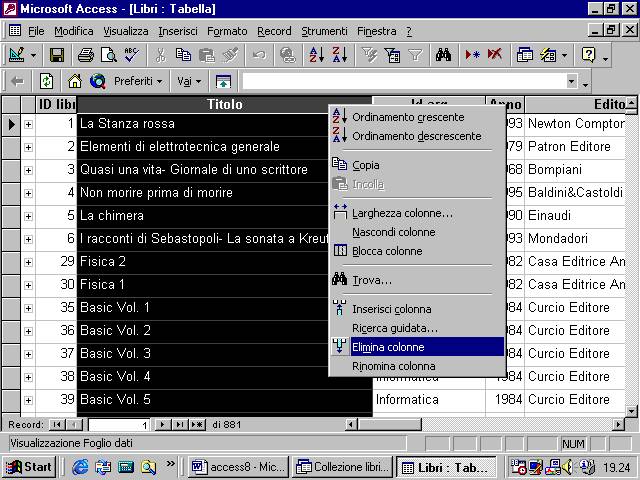Click the Filter By Selection icon
Image resolution: width=640 pixels, height=480 pixels.
coord(369,55)
